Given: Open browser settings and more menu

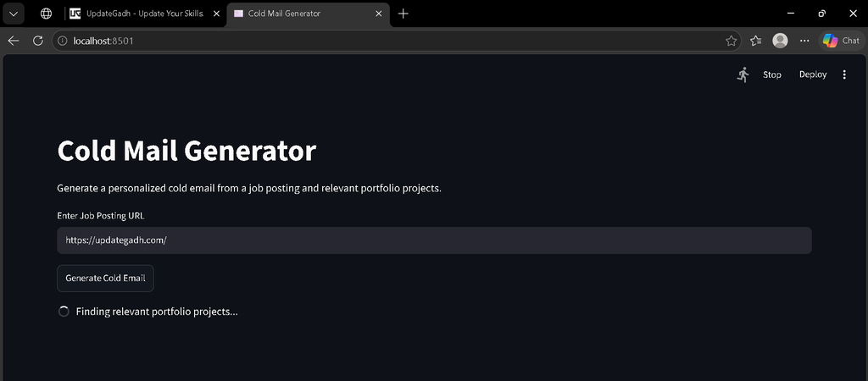Looking at the screenshot, I should point(805,41).
